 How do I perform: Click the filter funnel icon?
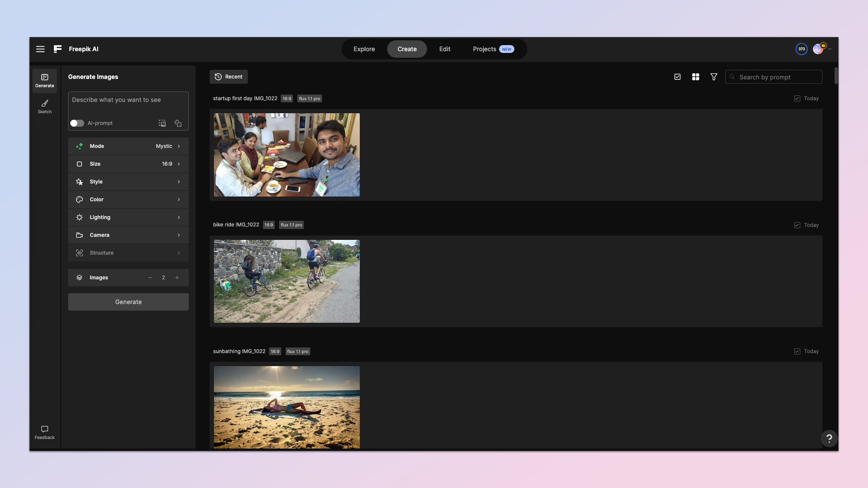click(x=713, y=77)
